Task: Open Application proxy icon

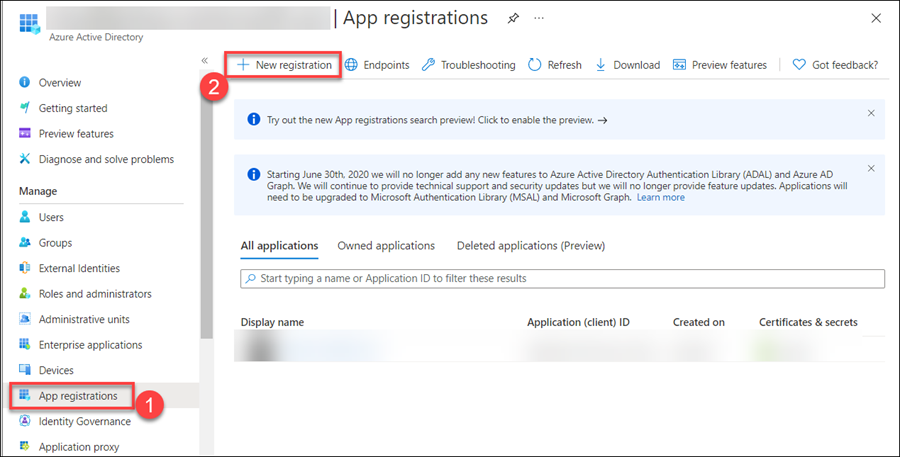Action: (x=25, y=447)
